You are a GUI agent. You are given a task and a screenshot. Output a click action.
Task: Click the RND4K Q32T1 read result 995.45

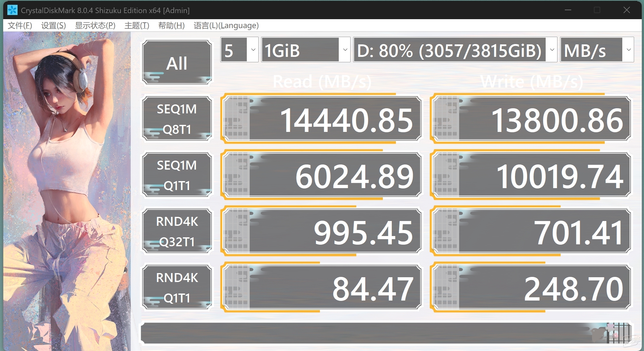click(322, 231)
